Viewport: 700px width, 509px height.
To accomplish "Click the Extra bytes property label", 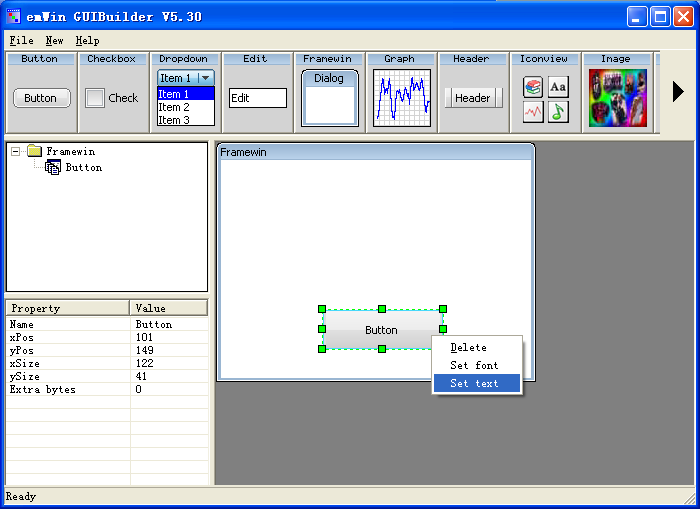I will 42,389.
